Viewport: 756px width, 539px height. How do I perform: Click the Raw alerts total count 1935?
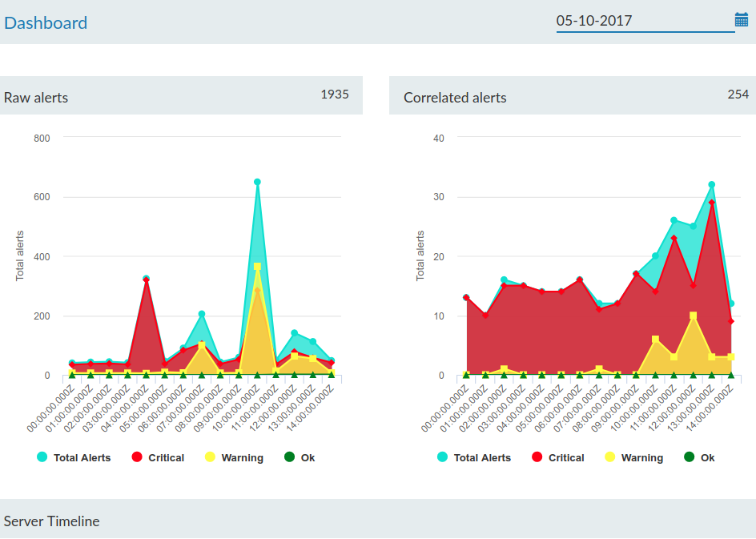coord(335,94)
